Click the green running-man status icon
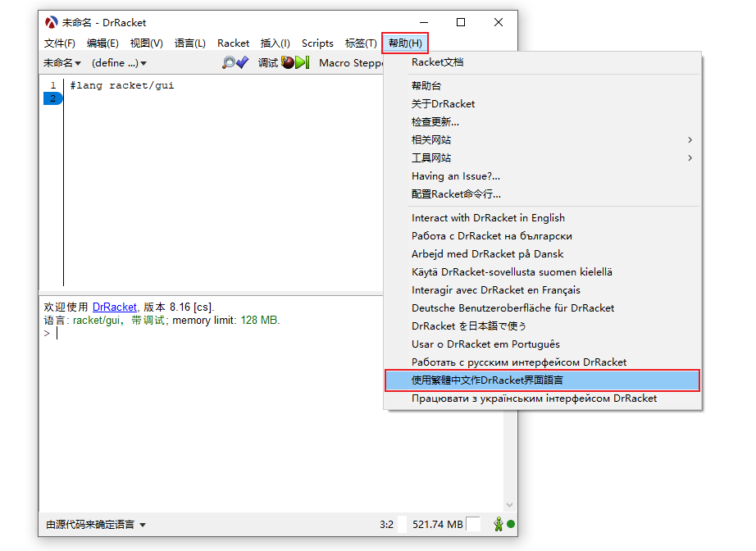This screenshot has width=756, height=551. (499, 524)
